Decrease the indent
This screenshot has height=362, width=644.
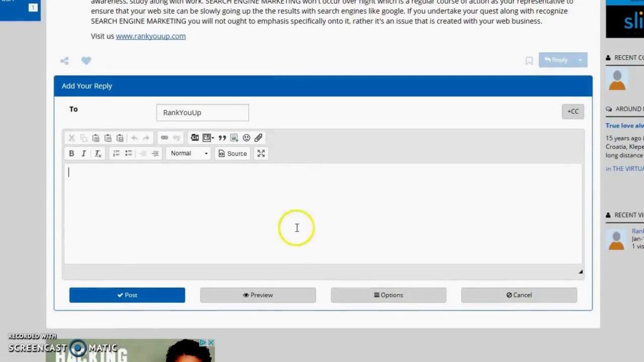click(143, 153)
